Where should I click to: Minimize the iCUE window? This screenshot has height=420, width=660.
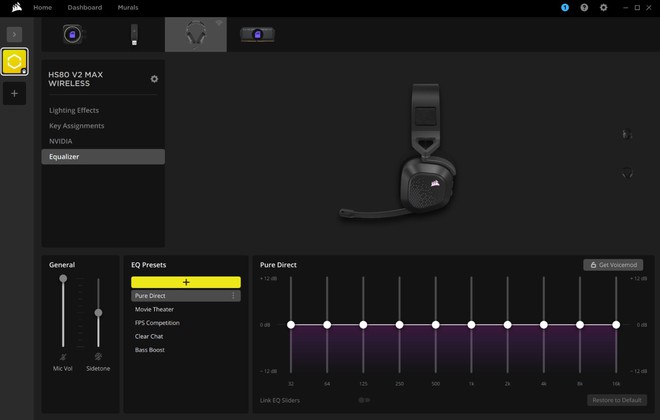click(625, 8)
